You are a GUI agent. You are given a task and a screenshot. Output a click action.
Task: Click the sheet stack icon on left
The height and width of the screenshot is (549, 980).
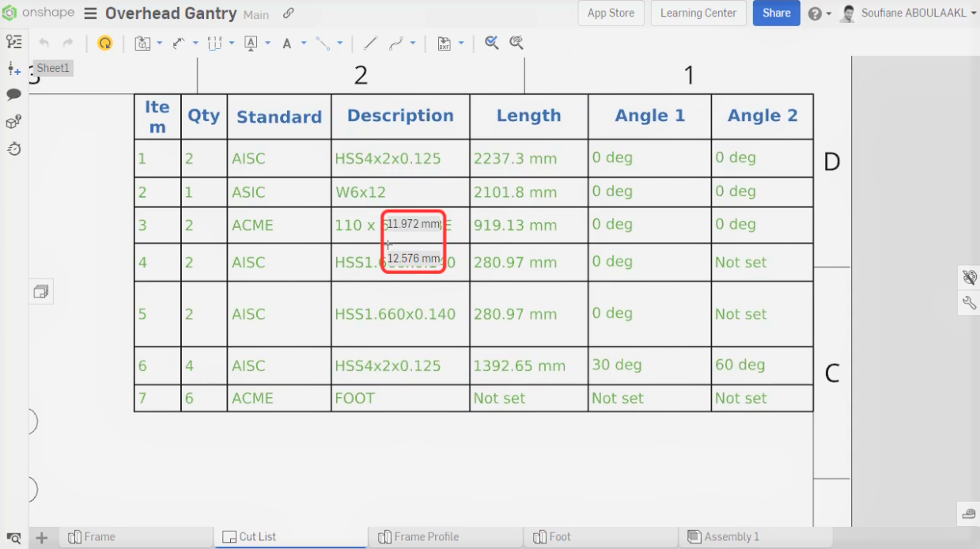(x=42, y=292)
